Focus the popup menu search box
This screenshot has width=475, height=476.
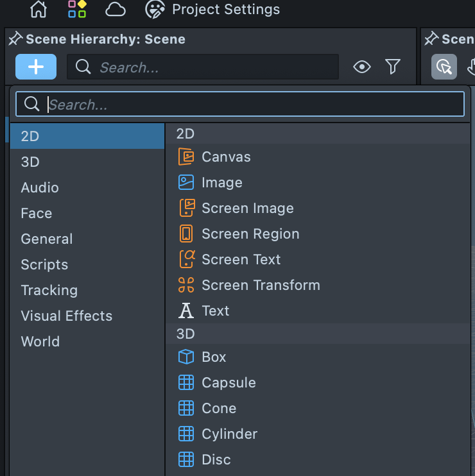coord(250,105)
